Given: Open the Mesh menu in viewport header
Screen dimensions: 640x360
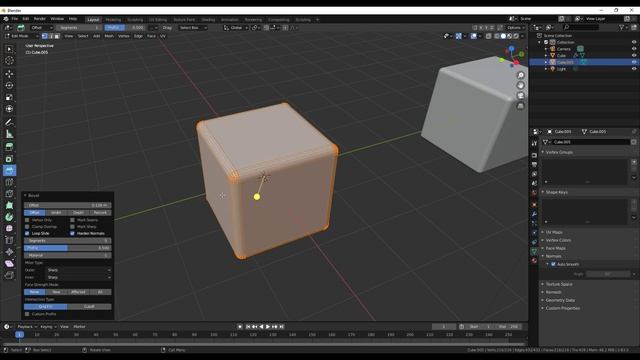Looking at the screenshot, I should (x=109, y=36).
